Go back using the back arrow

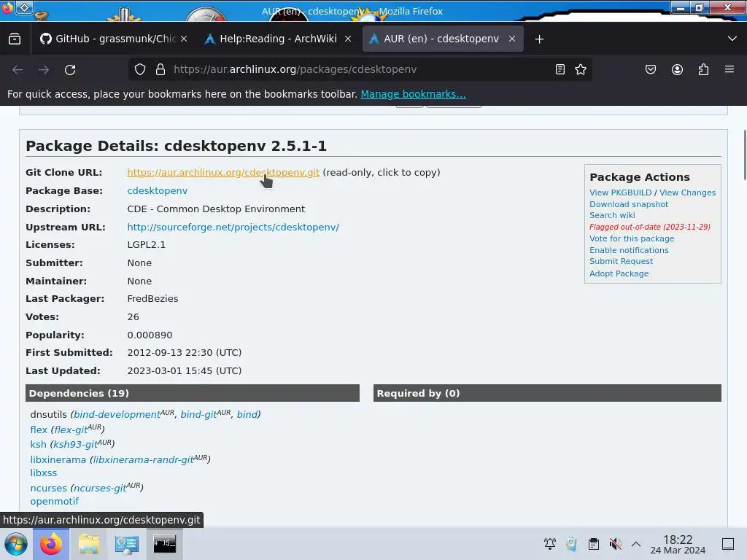(x=18, y=69)
